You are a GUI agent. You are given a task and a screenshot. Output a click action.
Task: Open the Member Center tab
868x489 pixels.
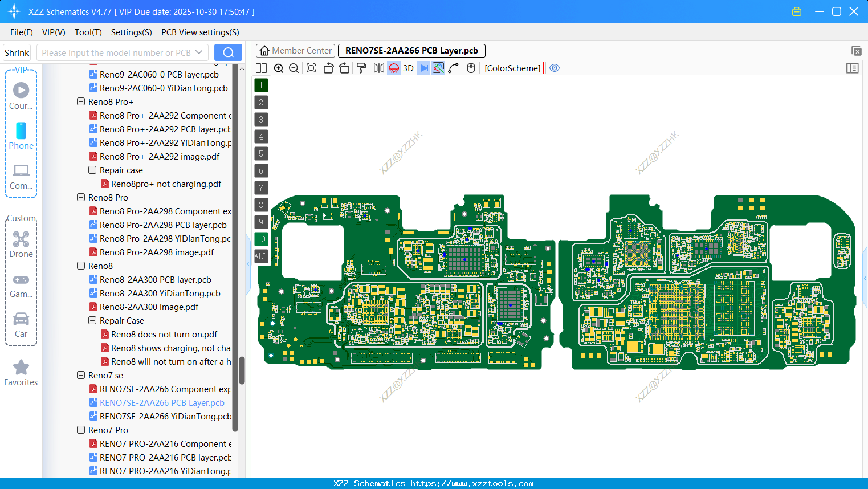tap(296, 51)
